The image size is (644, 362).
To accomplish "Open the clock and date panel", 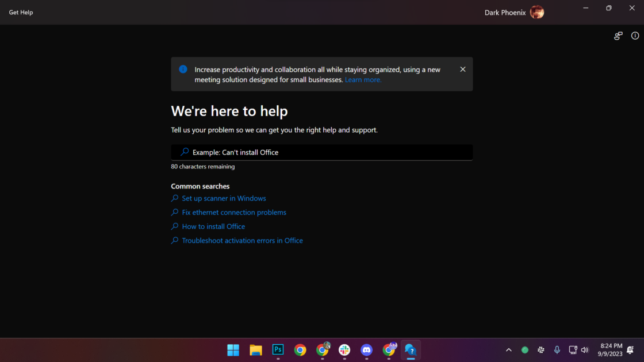I will 611,350.
